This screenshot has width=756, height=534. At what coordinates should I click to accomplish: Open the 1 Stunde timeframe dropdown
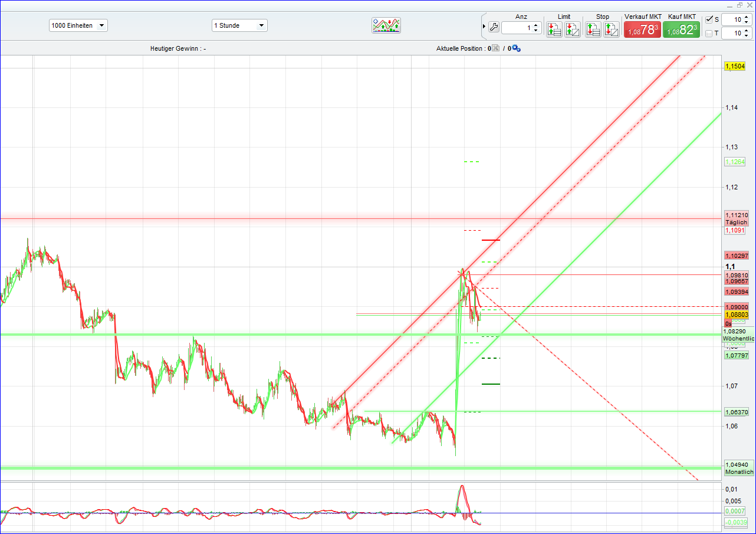tap(239, 25)
